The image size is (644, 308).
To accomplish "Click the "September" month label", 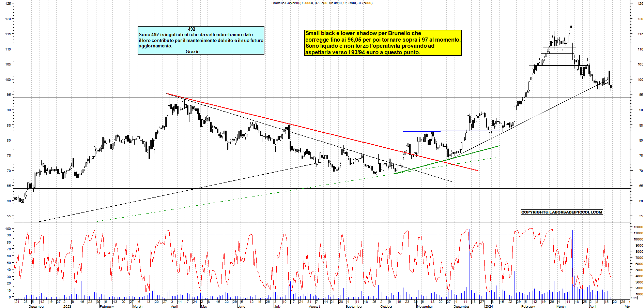I will coord(354,306).
